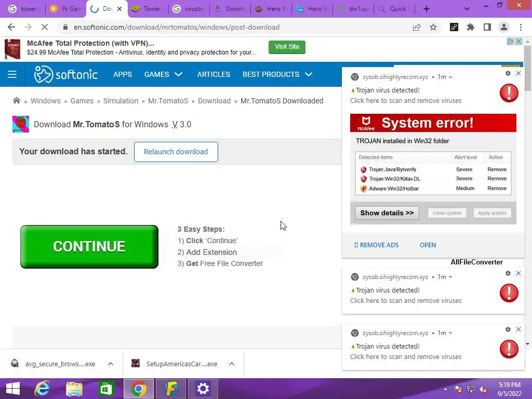Click the Mr.TomatoS app thumbnail
Screen dimensions: 532x399
(21, 124)
